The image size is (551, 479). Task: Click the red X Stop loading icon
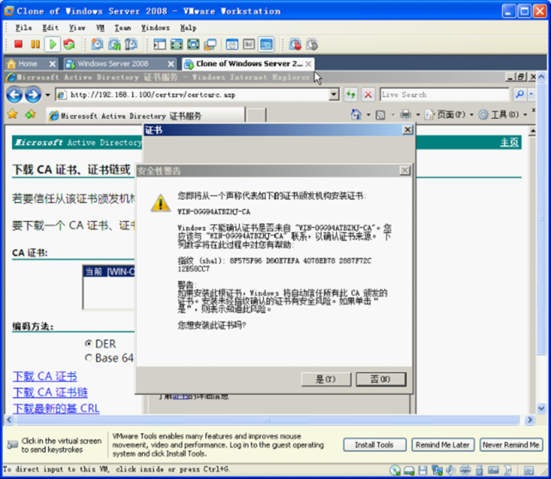(x=368, y=95)
